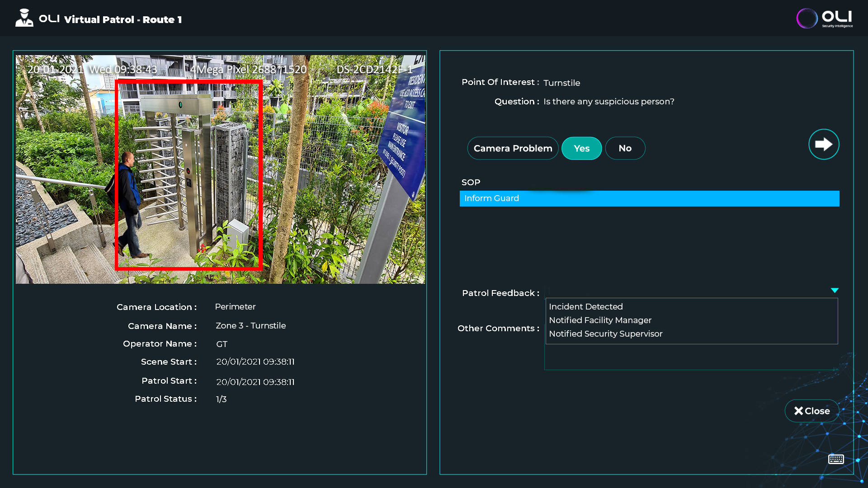Click the SOP heading label
Viewport: 868px width, 488px height.
[471, 182]
